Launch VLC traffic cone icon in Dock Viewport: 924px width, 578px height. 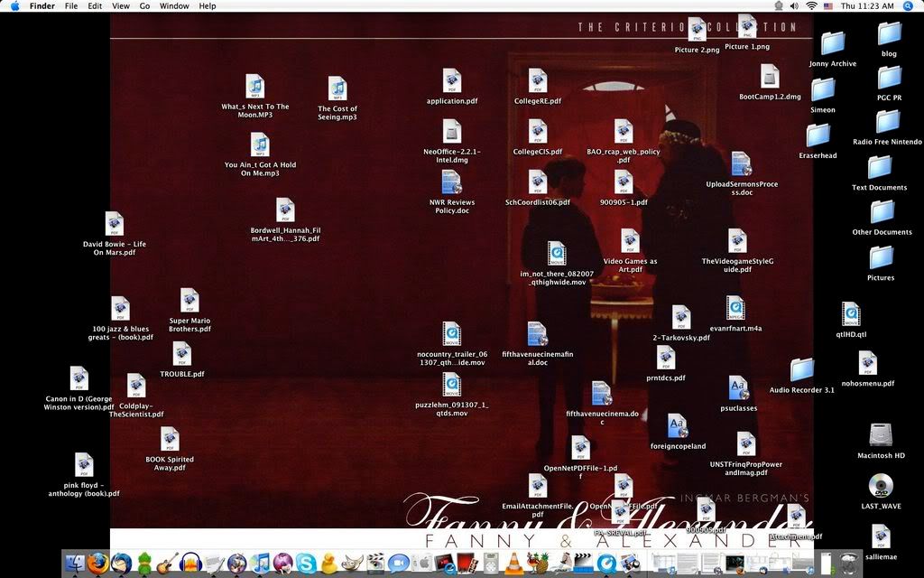[513, 564]
